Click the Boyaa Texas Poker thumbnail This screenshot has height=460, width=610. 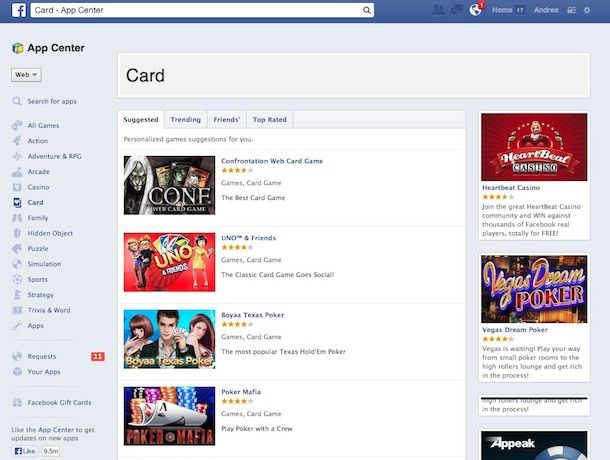coord(169,339)
